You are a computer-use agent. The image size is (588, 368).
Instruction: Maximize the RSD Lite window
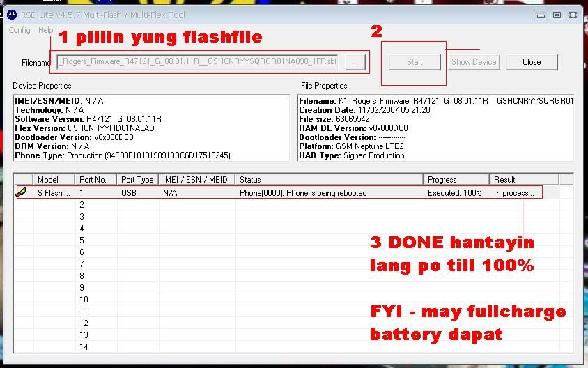coord(557,15)
